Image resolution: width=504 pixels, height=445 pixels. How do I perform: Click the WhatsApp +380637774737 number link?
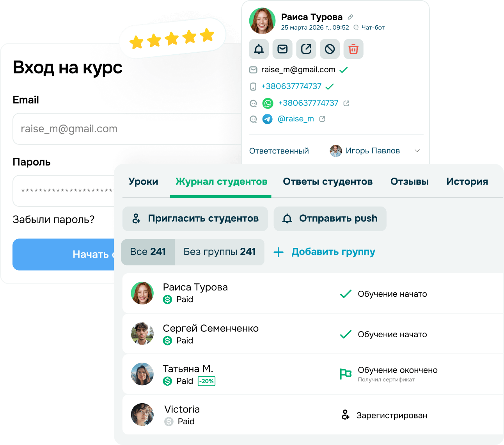308,103
